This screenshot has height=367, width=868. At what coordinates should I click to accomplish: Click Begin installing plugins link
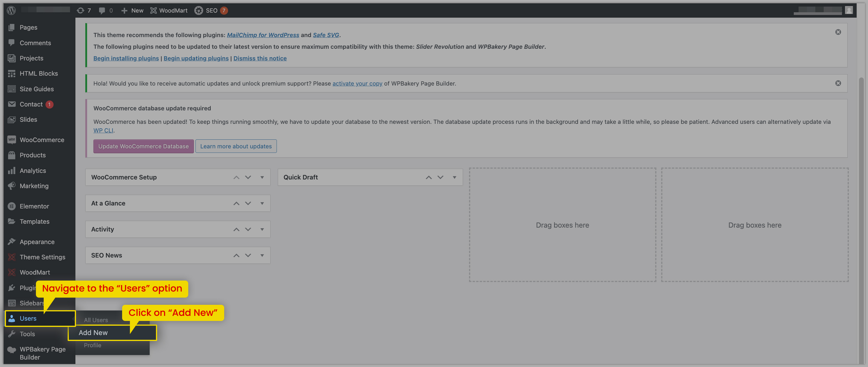pyautogui.click(x=126, y=58)
